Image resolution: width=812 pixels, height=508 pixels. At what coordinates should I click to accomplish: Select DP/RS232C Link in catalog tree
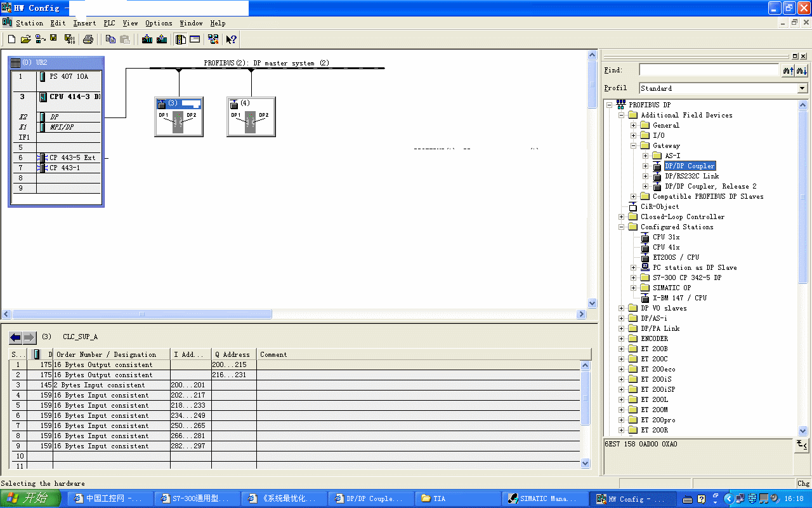coord(691,177)
